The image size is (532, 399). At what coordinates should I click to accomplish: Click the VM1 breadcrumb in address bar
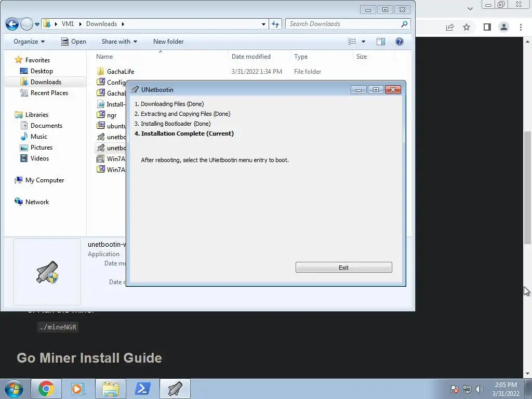pyautogui.click(x=68, y=24)
